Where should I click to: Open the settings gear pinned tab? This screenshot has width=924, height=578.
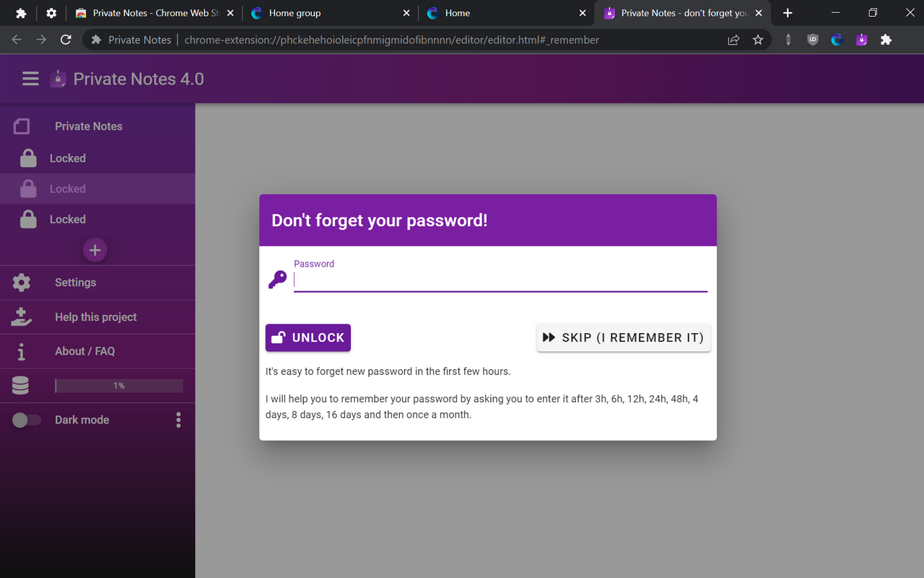pyautogui.click(x=51, y=13)
